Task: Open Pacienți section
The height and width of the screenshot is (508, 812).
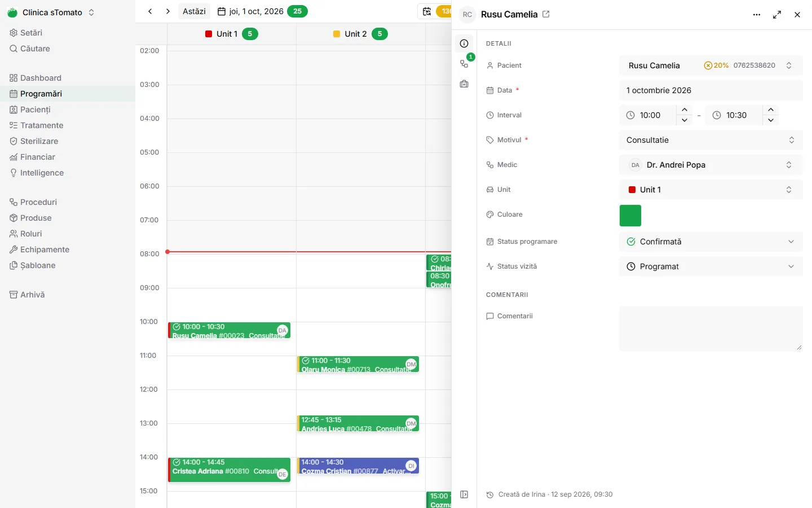Action: 68,110
